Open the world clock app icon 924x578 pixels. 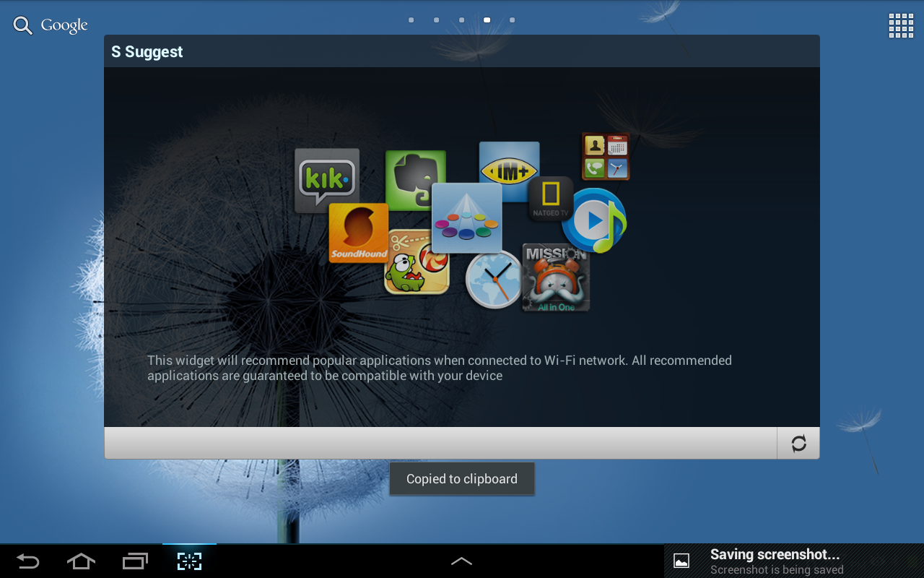[494, 279]
